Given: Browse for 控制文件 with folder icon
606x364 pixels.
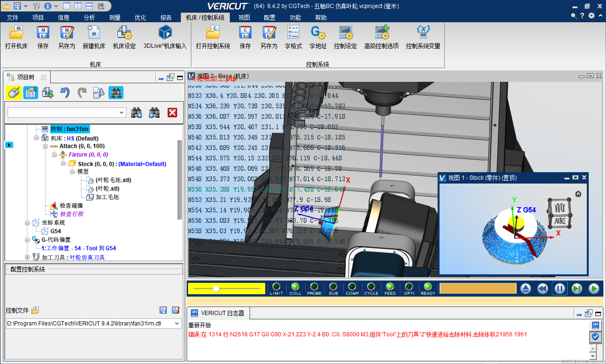Looking at the screenshot, I should [35, 311].
